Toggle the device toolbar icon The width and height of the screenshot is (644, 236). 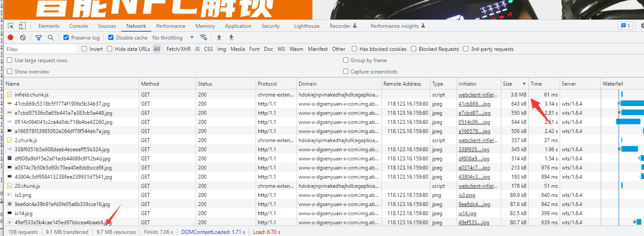point(22,26)
